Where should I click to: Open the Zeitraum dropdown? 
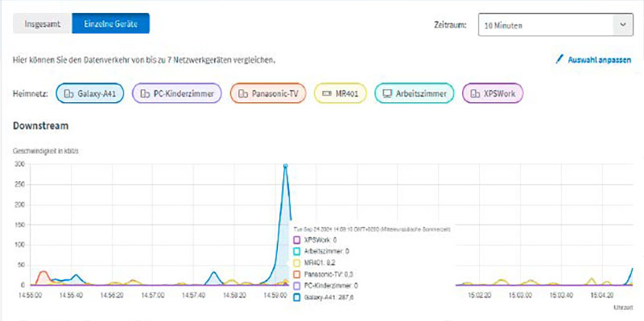coord(555,25)
